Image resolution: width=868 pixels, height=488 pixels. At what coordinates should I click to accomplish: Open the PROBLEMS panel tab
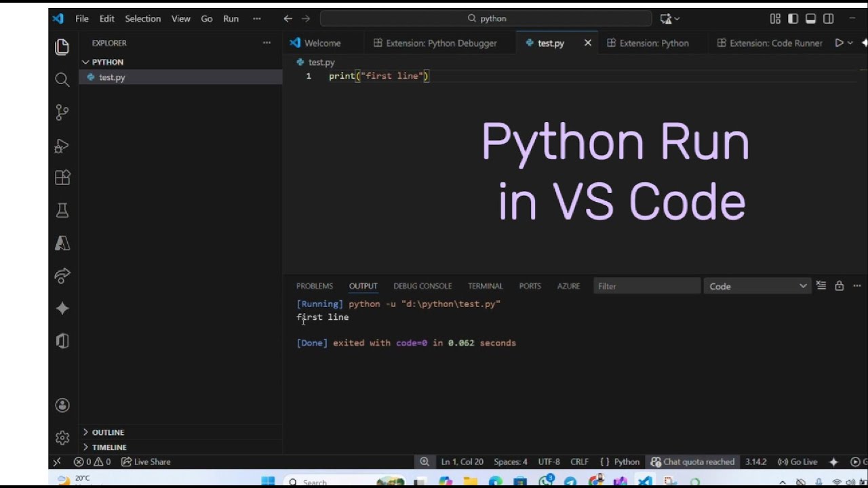[315, 286]
